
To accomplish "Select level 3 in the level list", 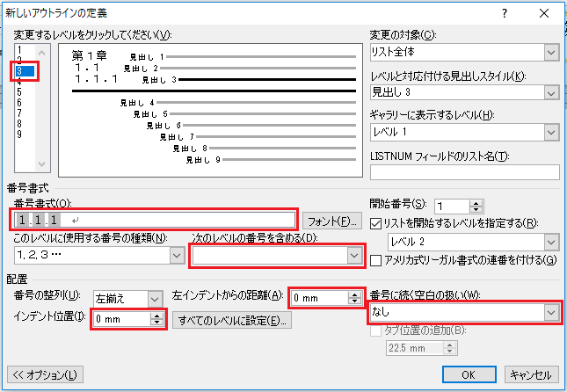I will point(25,71).
